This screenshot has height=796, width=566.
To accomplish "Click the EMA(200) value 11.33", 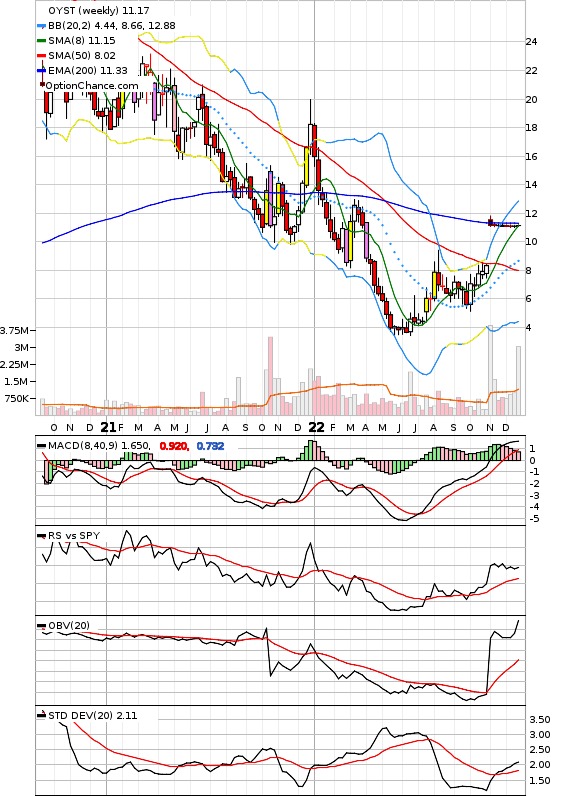I will (x=114, y=71).
